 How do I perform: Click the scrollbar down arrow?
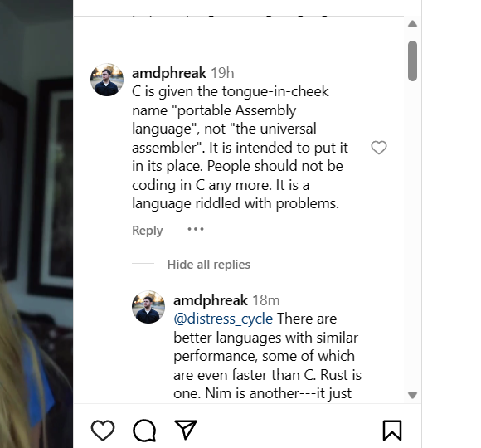pos(413,395)
